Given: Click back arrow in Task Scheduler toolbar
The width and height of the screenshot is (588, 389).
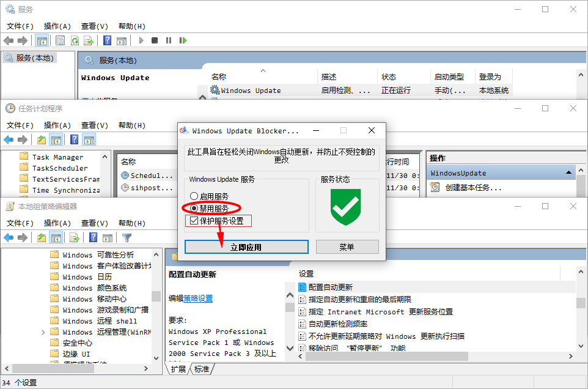Looking at the screenshot, I should pyautogui.click(x=9, y=140).
